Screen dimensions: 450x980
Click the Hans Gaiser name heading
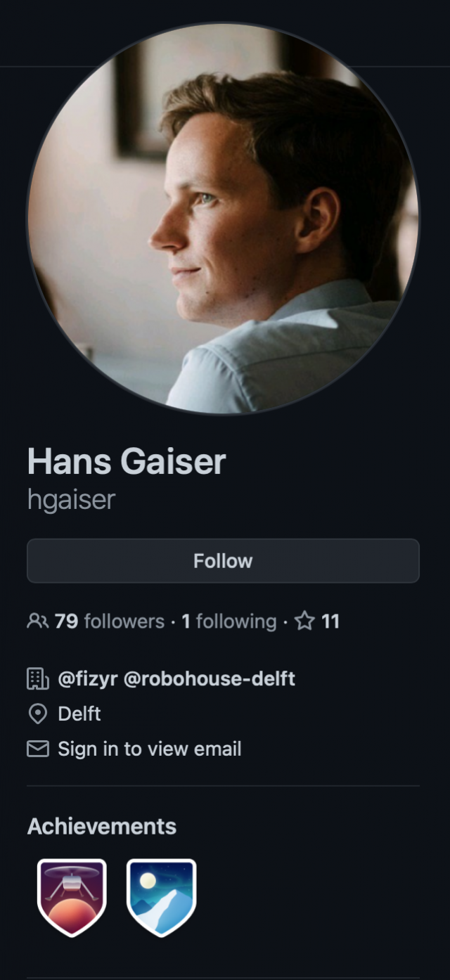(127, 462)
